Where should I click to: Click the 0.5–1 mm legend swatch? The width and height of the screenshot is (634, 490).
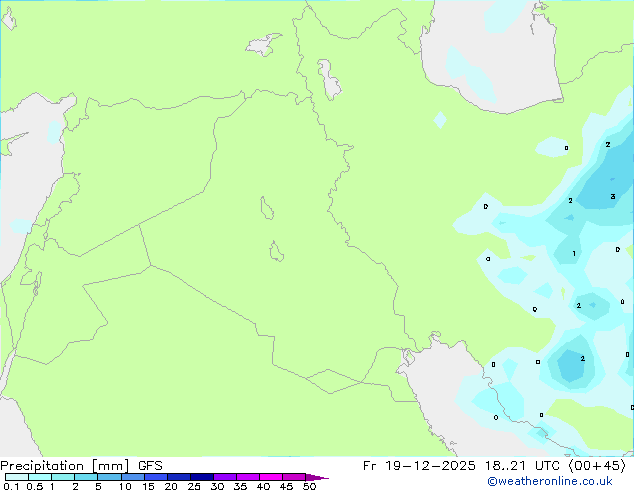[x=40, y=477]
